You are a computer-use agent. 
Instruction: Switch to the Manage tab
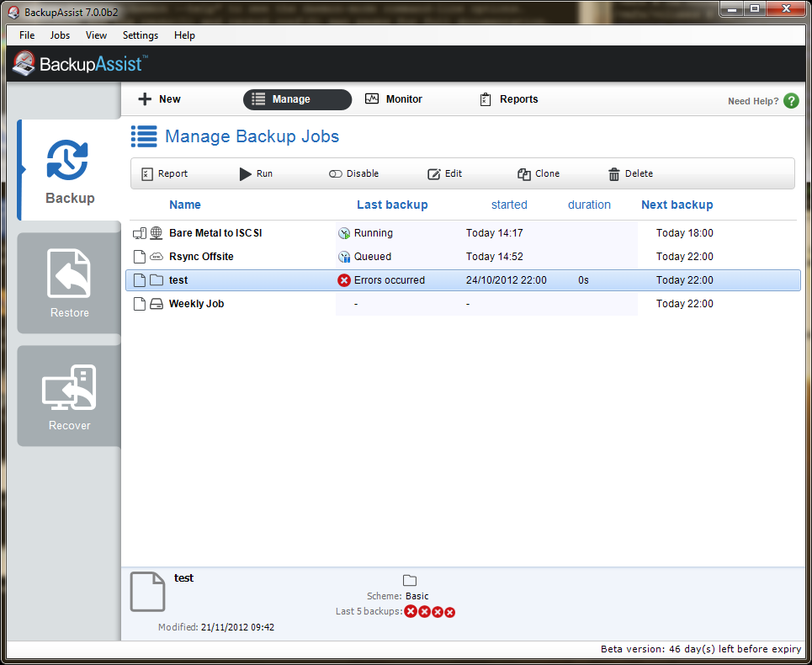[x=297, y=99]
